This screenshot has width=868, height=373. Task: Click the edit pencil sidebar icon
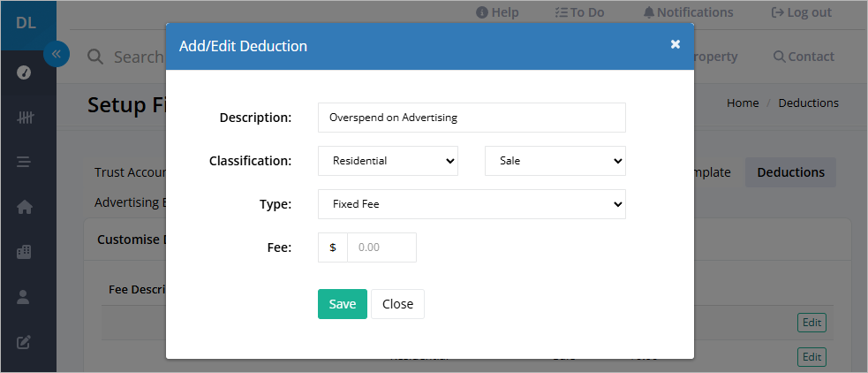(23, 343)
